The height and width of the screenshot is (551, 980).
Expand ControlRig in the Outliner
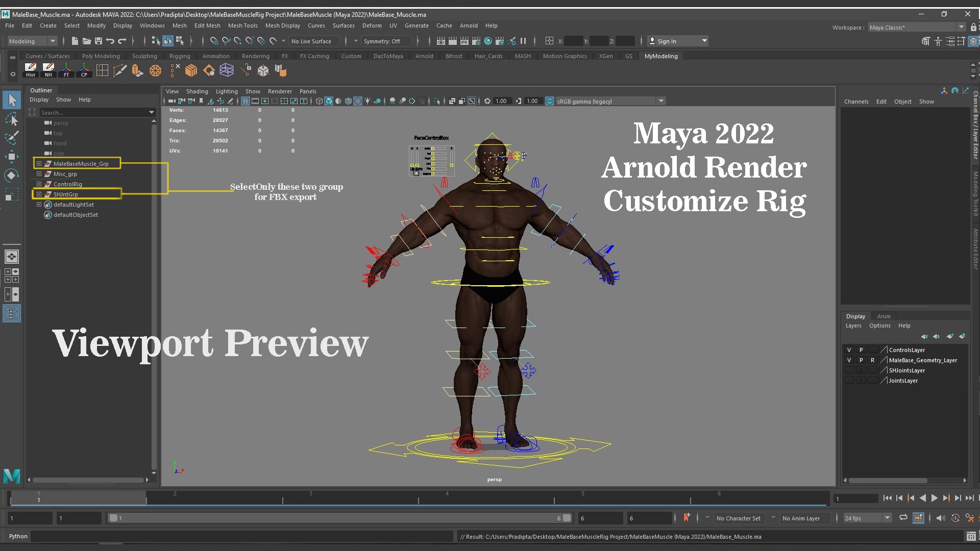coord(39,184)
